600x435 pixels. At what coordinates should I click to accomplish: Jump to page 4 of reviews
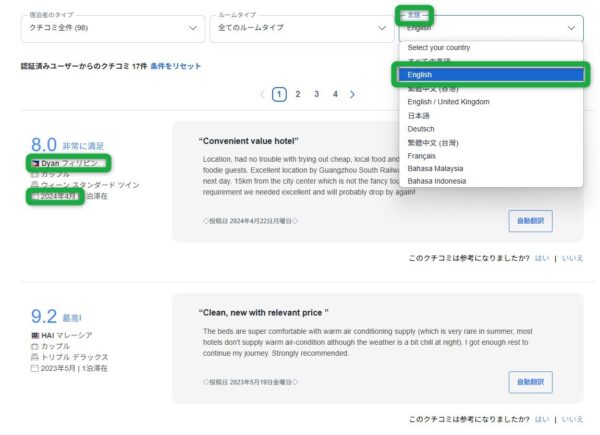click(334, 94)
